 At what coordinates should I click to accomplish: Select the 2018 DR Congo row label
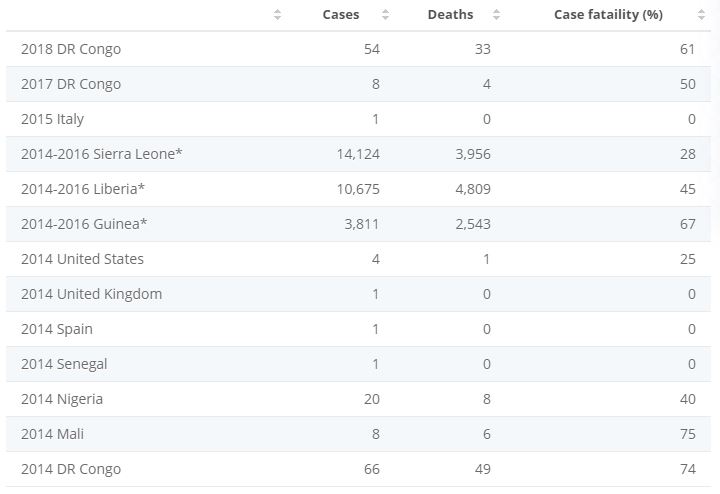[x=71, y=49]
